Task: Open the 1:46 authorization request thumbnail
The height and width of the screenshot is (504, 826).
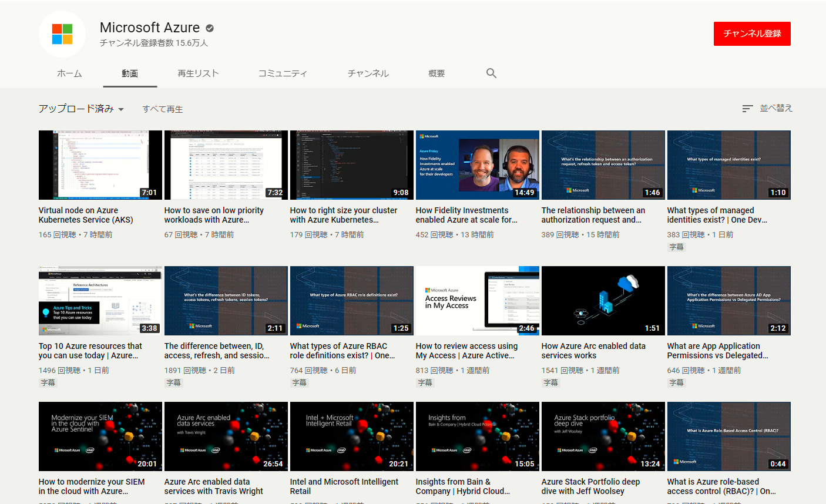Action: (x=603, y=165)
